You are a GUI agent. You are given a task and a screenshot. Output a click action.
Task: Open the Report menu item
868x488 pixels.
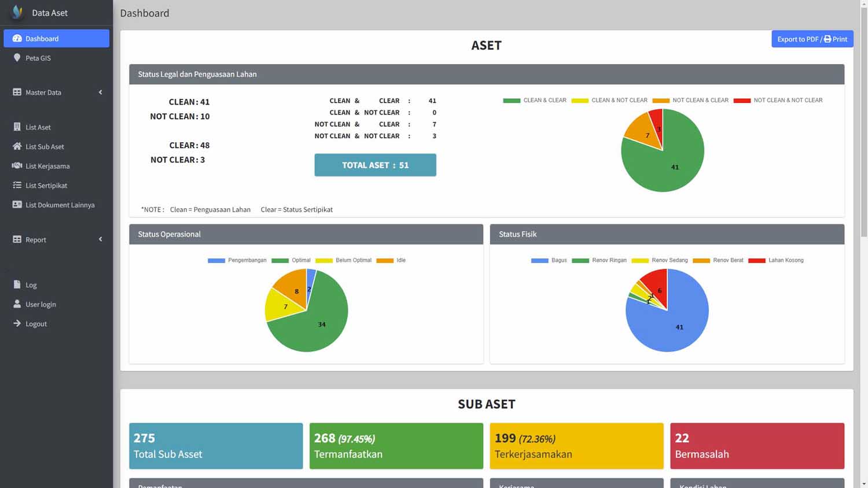pos(35,240)
